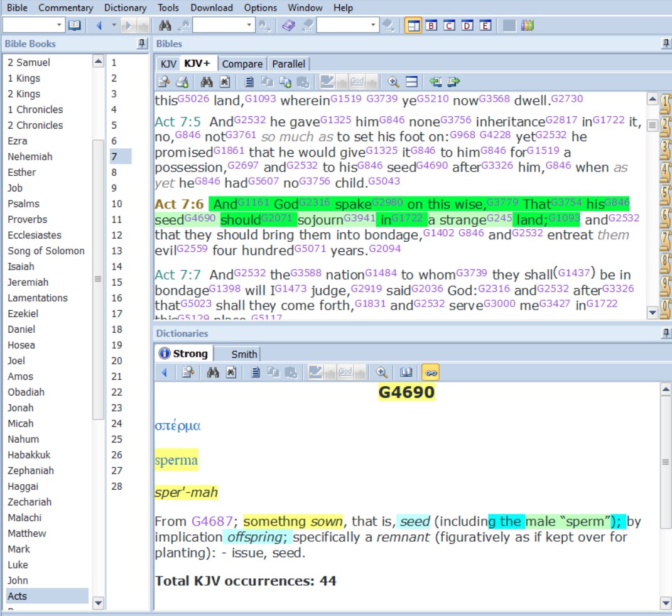Screen dimensions: 672x616
Task: Click purple book commentary icon in main toolbar
Action: (x=288, y=26)
